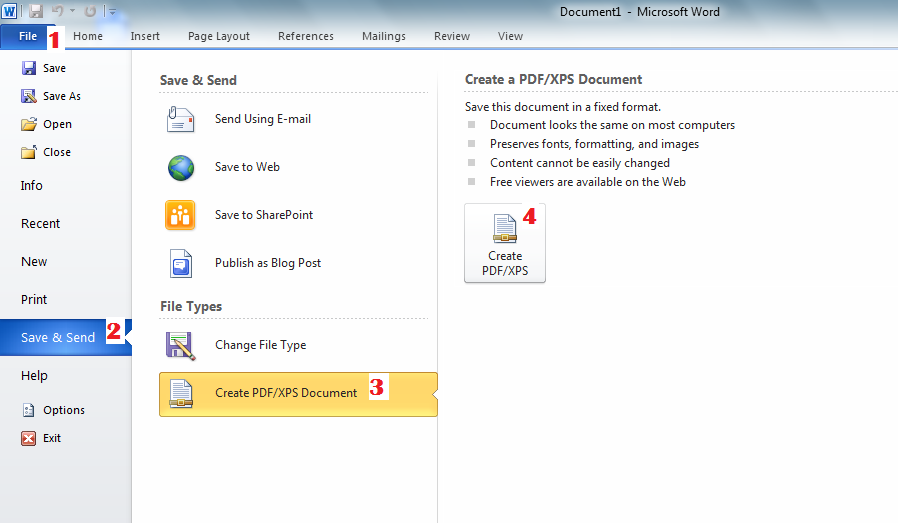The height and width of the screenshot is (523, 898).
Task: Click the 'Create a PDF/XPS Document' heading
Action: 553,80
